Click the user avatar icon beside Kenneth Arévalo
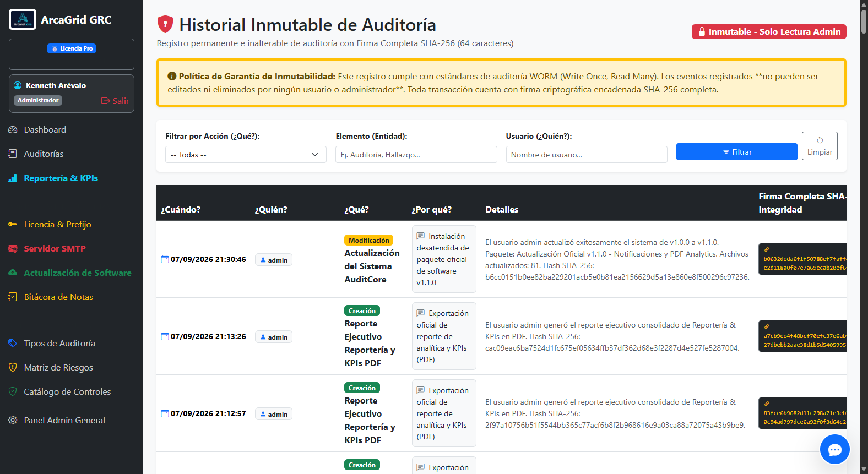Image resolution: width=868 pixels, height=474 pixels. tap(18, 85)
